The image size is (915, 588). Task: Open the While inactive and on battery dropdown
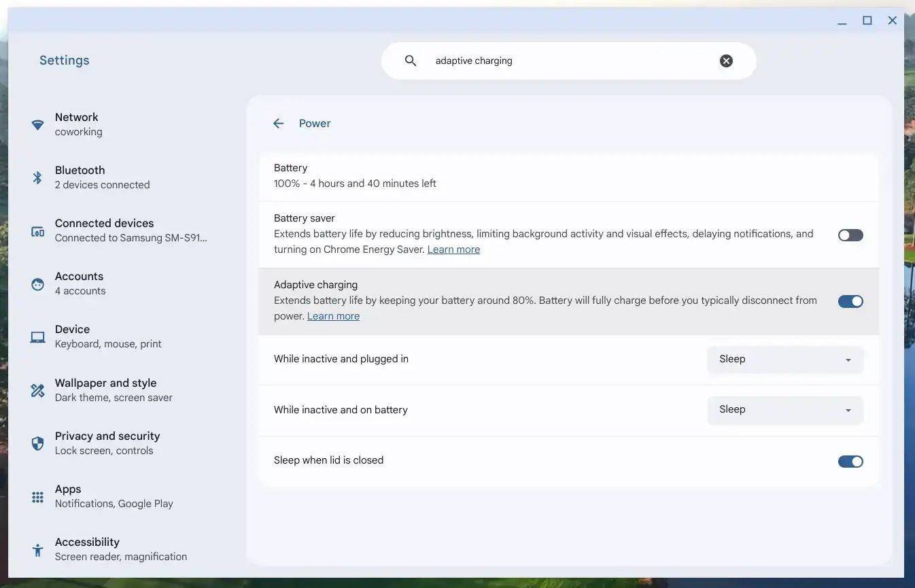[x=785, y=410]
